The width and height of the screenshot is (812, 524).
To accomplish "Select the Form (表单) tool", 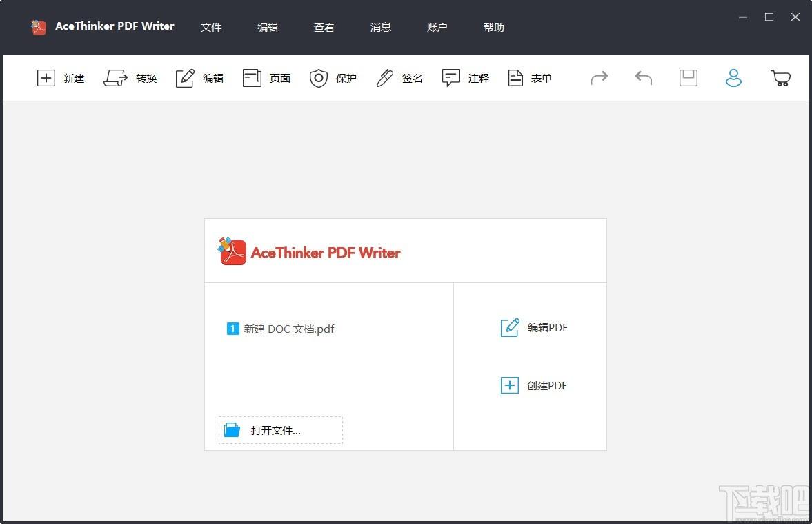I will pos(516,78).
